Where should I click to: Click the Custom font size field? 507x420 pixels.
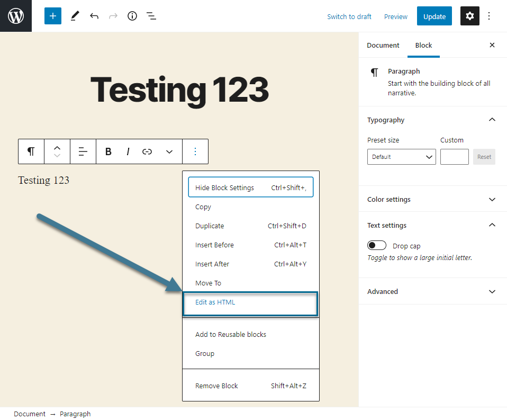[454, 157]
